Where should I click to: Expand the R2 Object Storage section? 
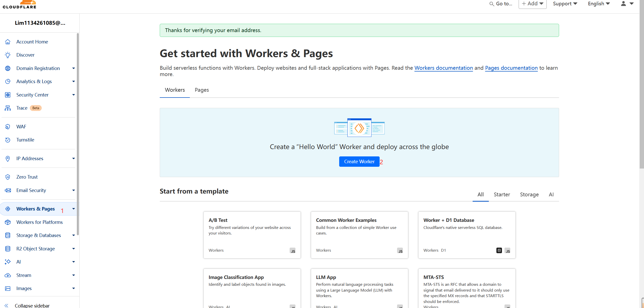tap(73, 249)
